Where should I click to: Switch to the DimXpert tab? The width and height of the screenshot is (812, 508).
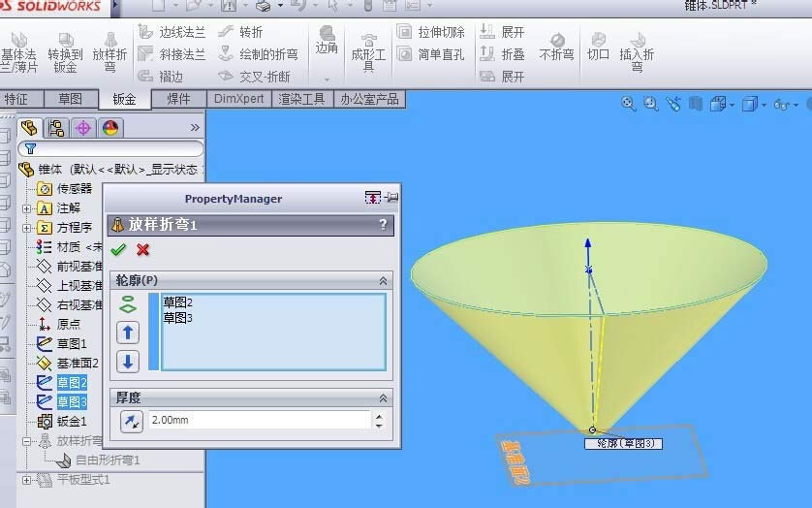tap(238, 99)
